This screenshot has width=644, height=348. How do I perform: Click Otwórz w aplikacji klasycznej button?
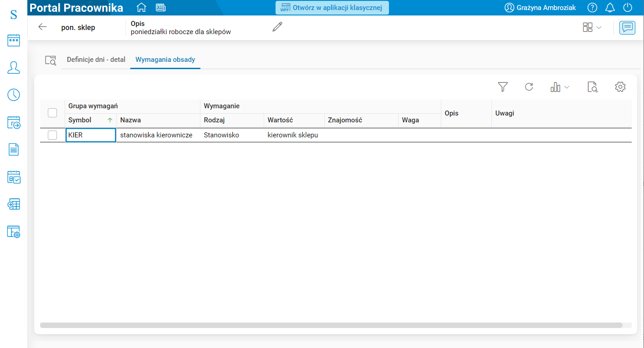click(332, 8)
